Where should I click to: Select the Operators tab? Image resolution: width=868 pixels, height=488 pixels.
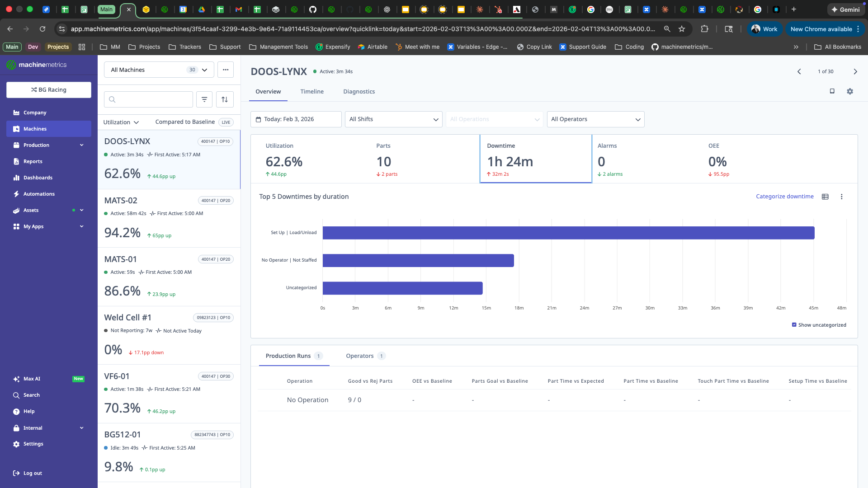click(360, 356)
